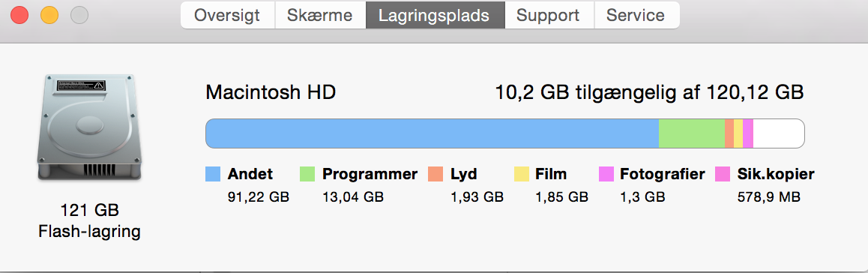Screen dimensions: 868x273
Task: Click the Macintosh HD hard drive icon
Action: [x=89, y=127]
